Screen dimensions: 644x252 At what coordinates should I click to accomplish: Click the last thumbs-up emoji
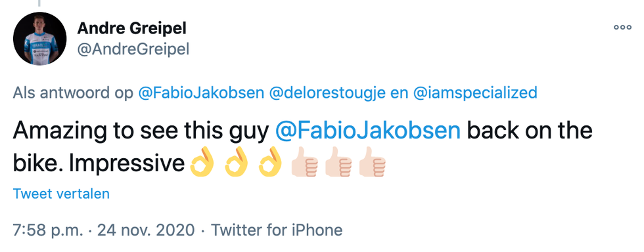372,165
